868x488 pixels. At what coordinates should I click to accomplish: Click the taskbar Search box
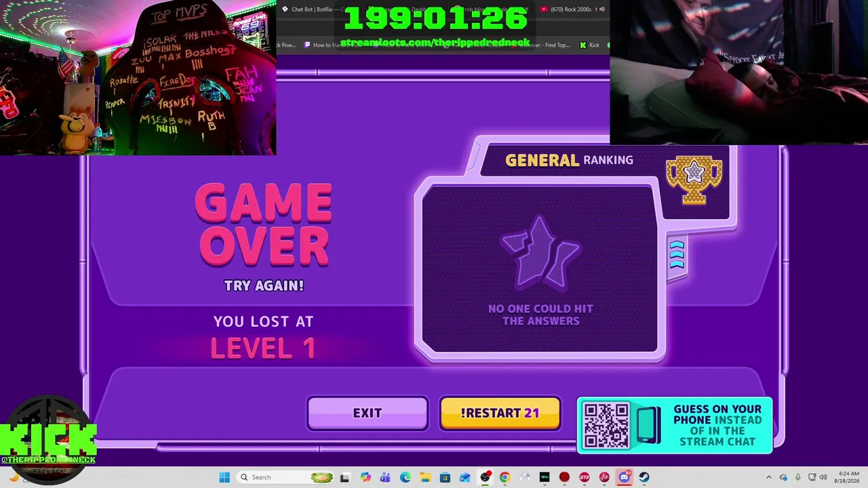285,477
